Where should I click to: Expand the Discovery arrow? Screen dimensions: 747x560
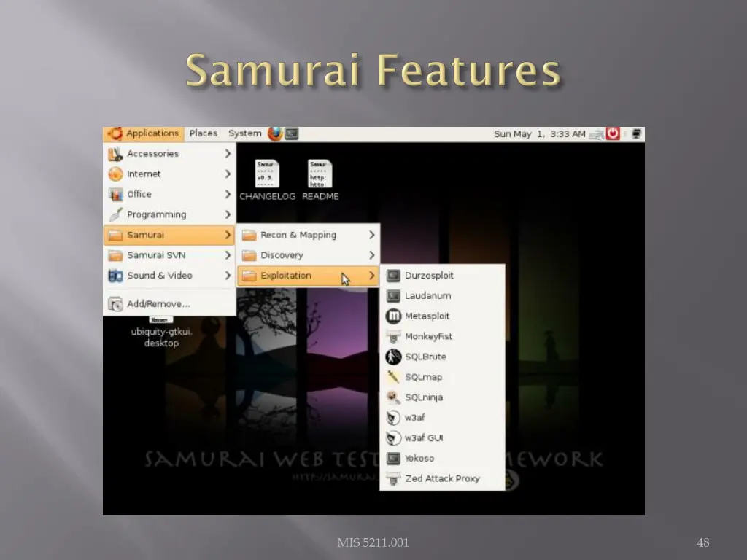[x=371, y=255]
